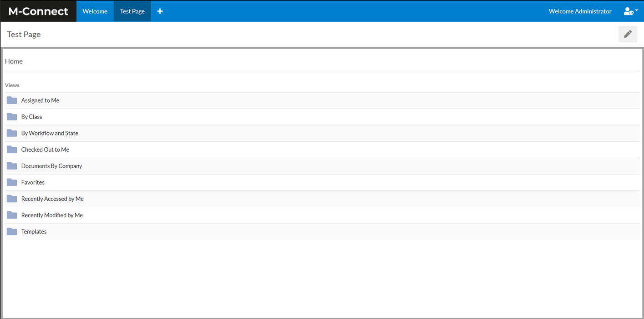Click the By Class folder icon
Screen dimensions: 644x319
[11, 116]
